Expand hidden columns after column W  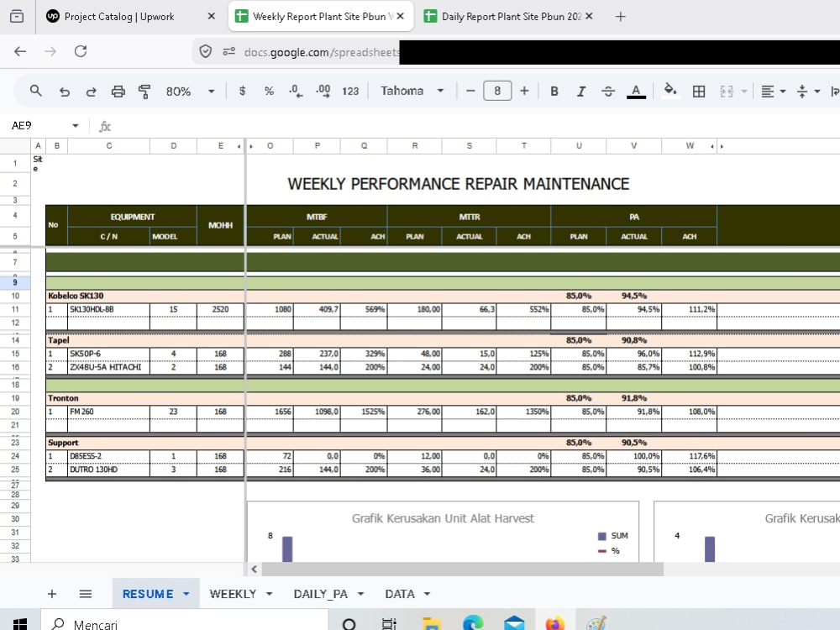tap(722, 146)
